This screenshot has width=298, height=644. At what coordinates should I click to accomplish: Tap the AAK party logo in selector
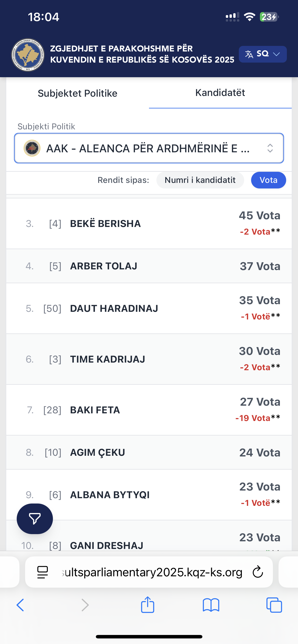click(x=32, y=148)
